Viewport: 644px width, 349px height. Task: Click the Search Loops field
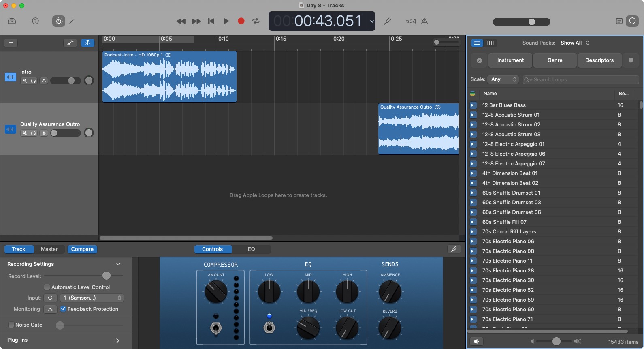580,79
